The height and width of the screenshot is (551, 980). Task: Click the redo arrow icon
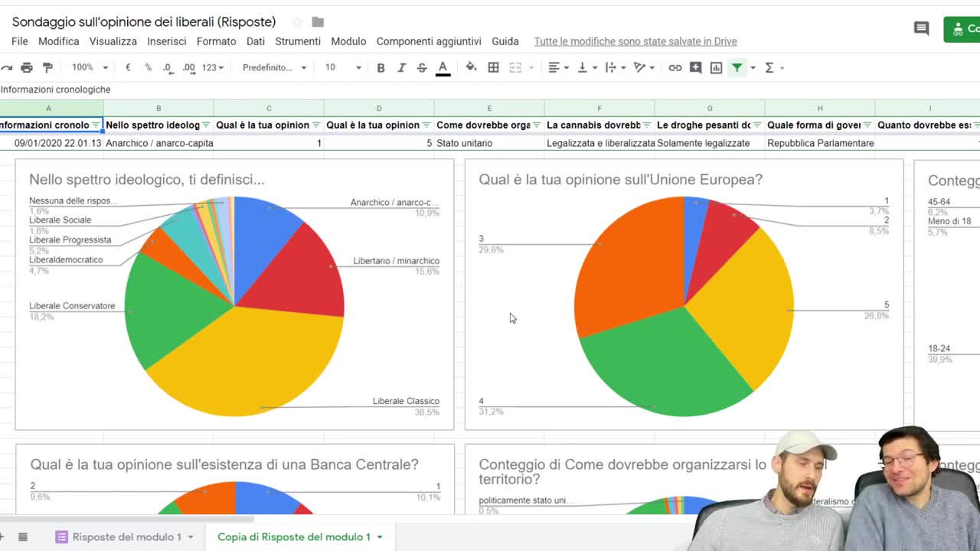[x=5, y=67]
